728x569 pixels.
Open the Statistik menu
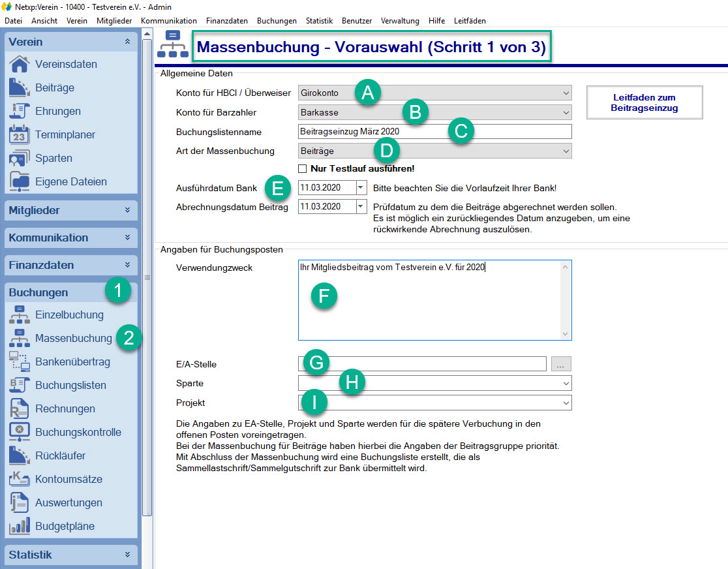320,21
